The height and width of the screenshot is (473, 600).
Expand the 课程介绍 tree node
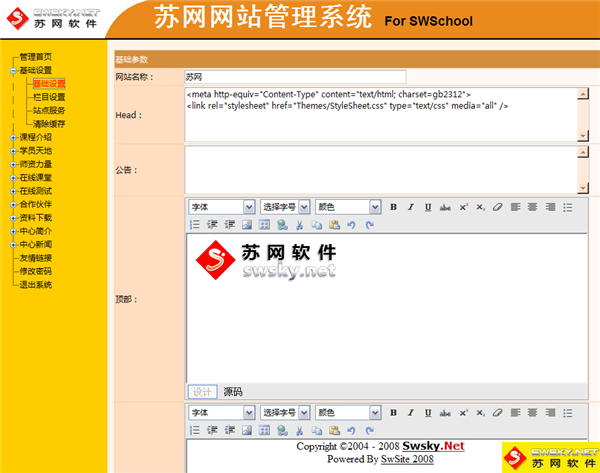click(13, 137)
